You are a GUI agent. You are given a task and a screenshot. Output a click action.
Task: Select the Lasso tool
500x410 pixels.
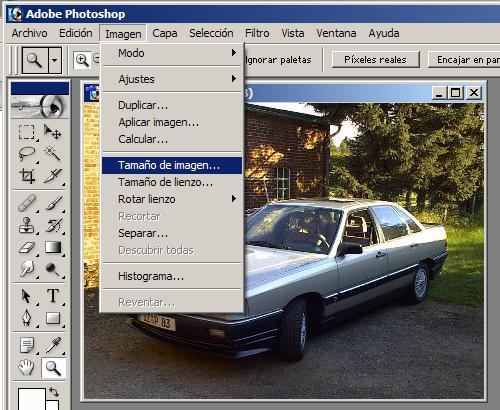point(27,154)
